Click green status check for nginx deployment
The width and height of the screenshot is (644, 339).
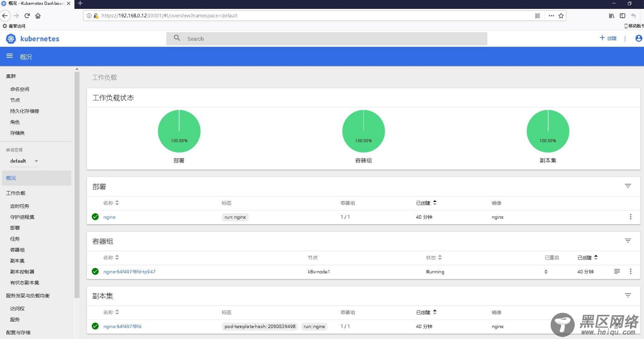click(x=95, y=217)
